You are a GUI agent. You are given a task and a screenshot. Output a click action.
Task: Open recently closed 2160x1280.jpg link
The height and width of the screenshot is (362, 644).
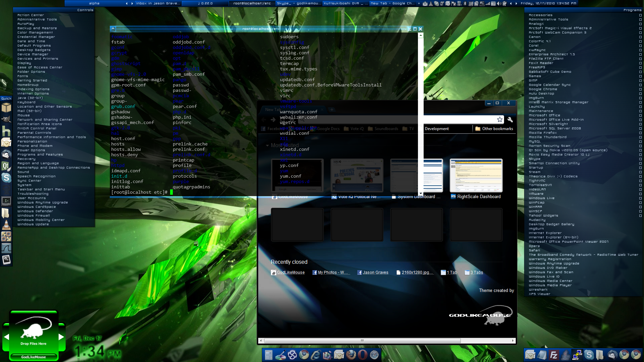click(415, 273)
